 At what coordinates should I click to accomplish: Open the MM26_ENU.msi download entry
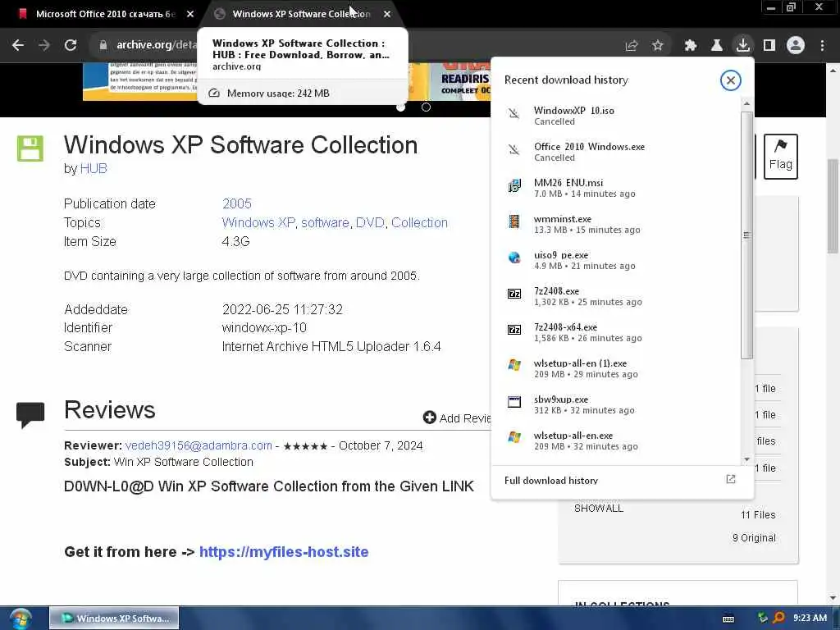click(x=616, y=188)
